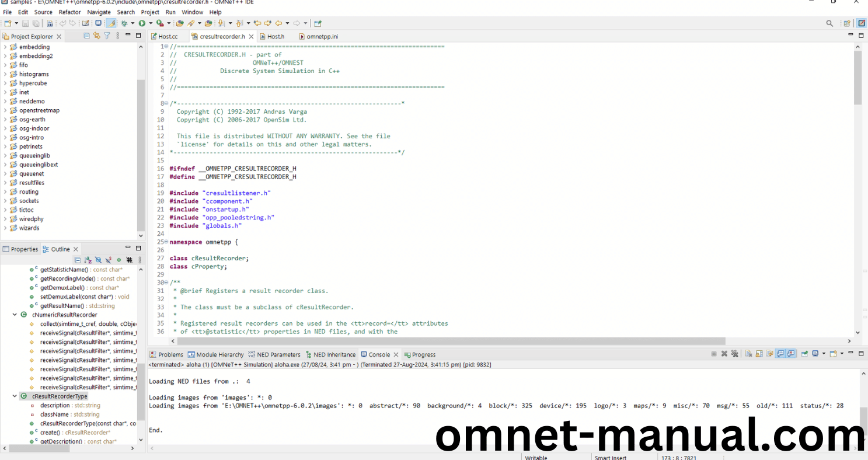Toggle Hide Fields in Outline toolbar
868x460 pixels.
point(98,260)
